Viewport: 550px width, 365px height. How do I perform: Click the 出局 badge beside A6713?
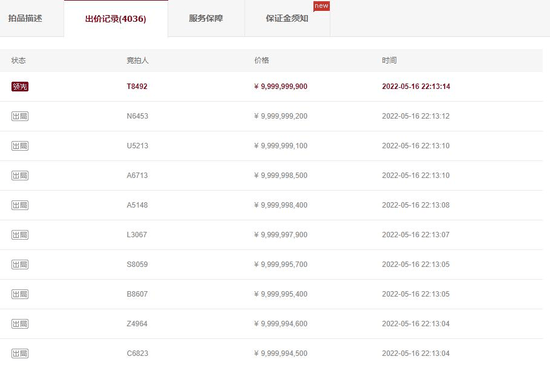coord(20,175)
